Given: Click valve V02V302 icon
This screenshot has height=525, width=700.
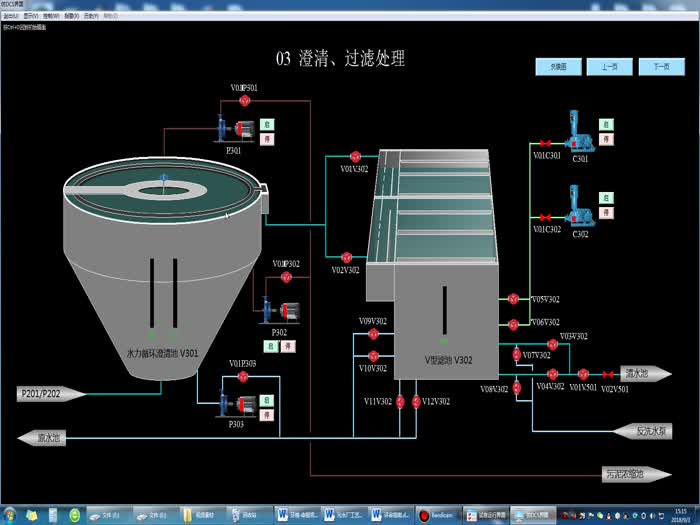Looking at the screenshot, I should 347,257.
